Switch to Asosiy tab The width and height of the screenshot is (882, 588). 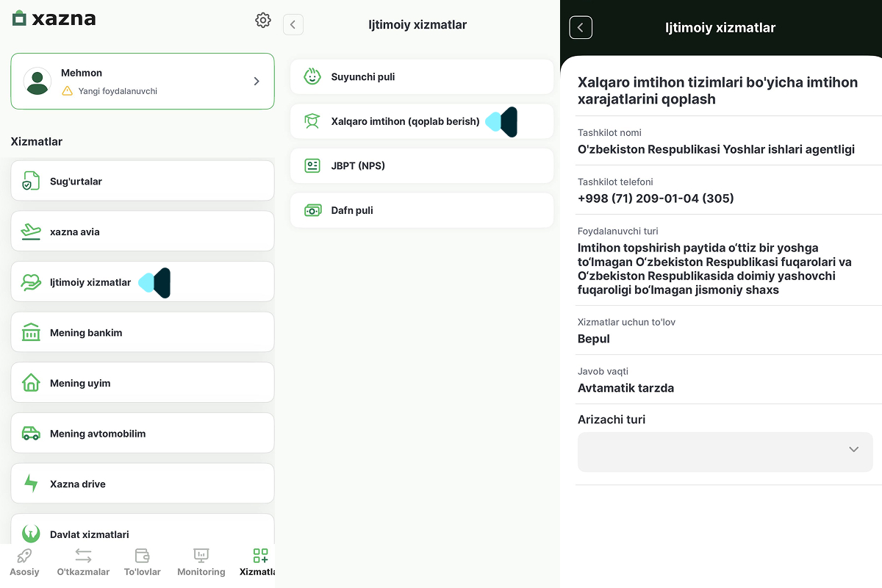click(24, 562)
